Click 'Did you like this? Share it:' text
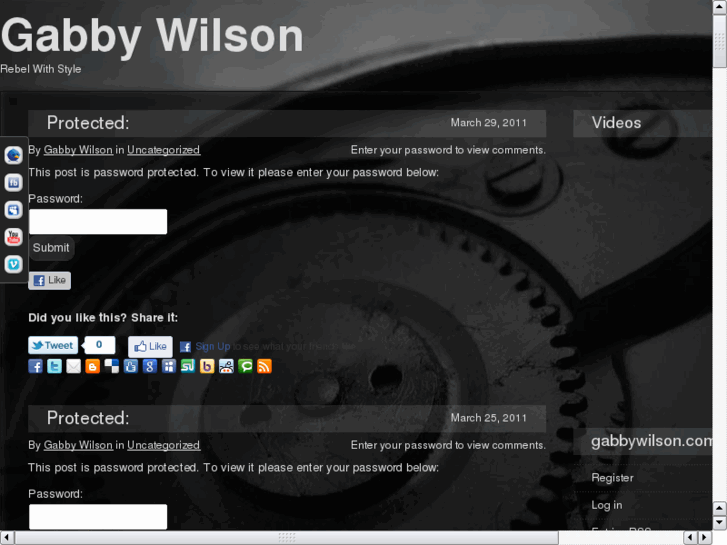 [x=103, y=318]
